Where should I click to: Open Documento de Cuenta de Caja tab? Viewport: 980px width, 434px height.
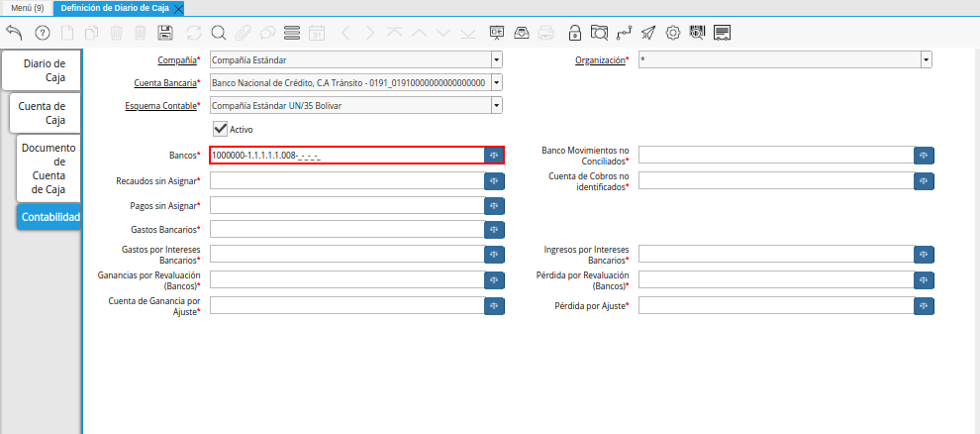point(49,168)
